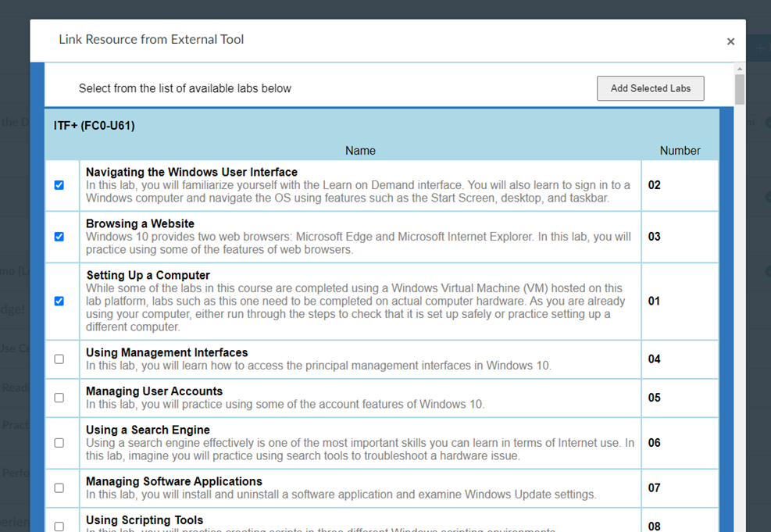771x532 pixels.
Task: Select the Setting Up a Computer title
Action: pyautogui.click(x=148, y=275)
